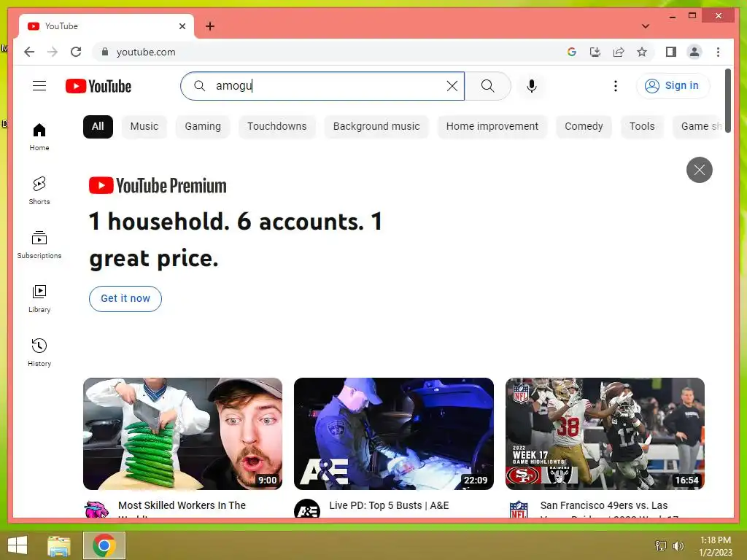Clear the search box text
This screenshot has width=747, height=560.
pos(452,86)
